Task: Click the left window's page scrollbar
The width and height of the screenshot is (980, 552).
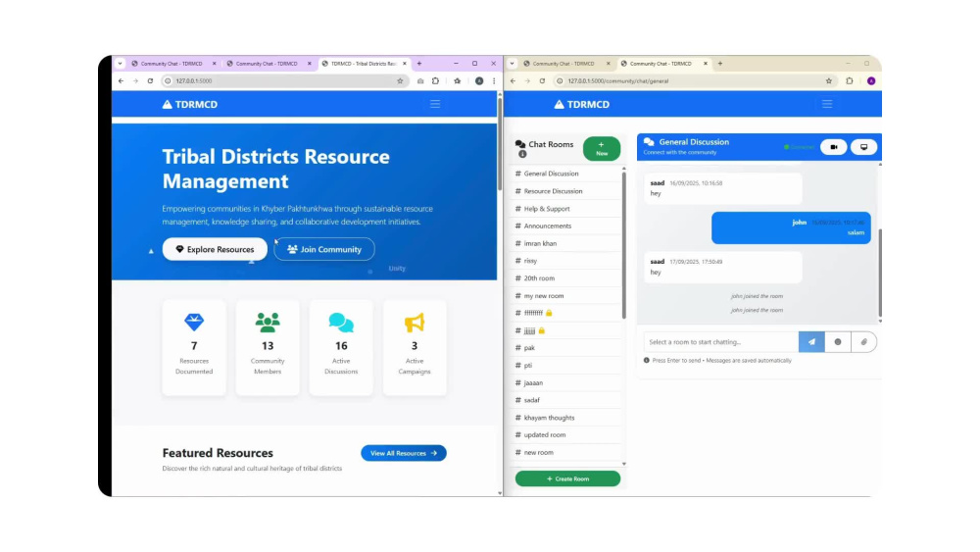Action: (x=500, y=144)
